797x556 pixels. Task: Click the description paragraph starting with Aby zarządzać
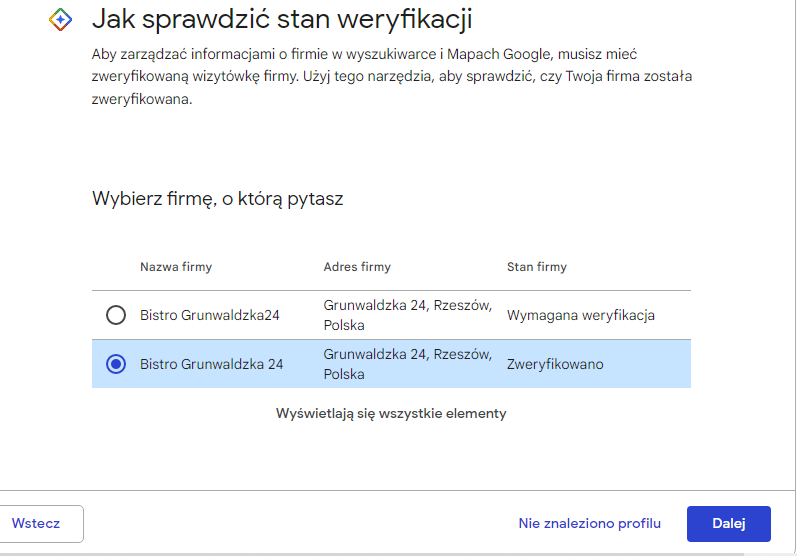coord(391,76)
